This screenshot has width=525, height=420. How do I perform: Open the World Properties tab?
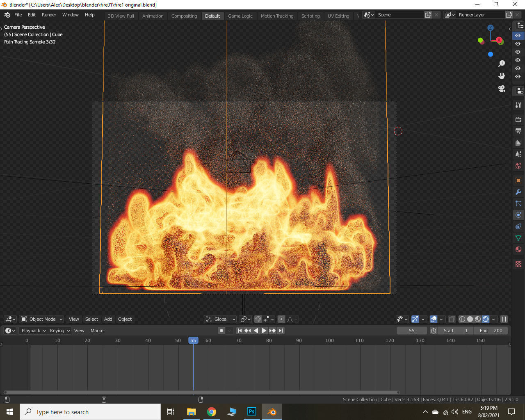518,166
